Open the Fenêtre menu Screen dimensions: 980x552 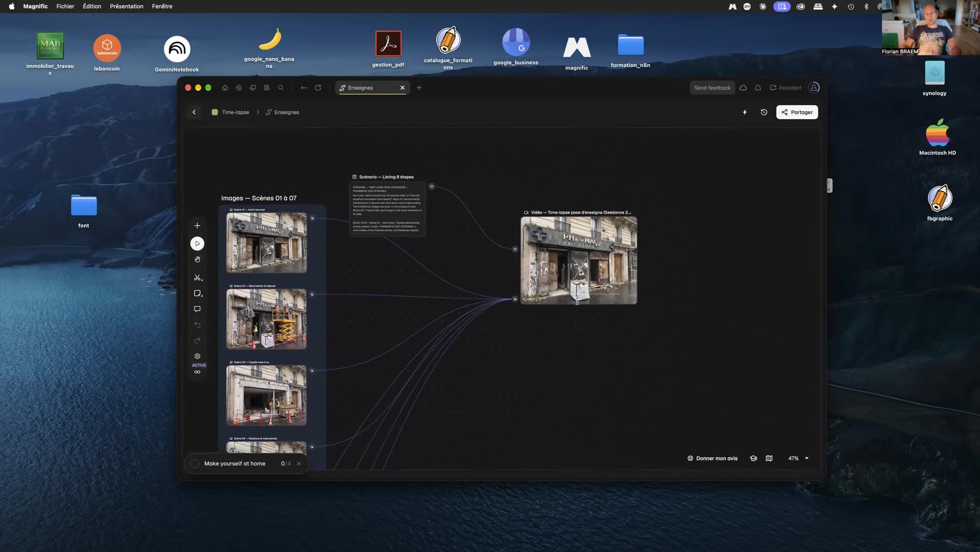point(162,7)
